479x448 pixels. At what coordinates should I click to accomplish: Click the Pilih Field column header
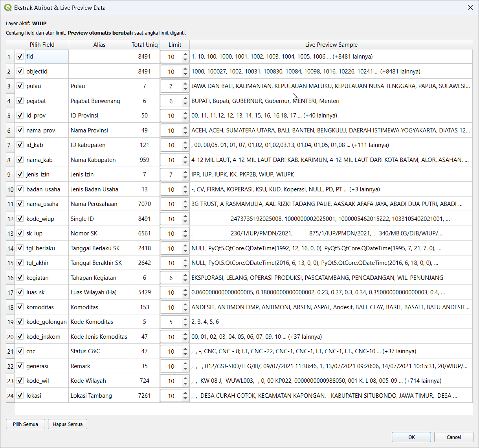pos(42,44)
